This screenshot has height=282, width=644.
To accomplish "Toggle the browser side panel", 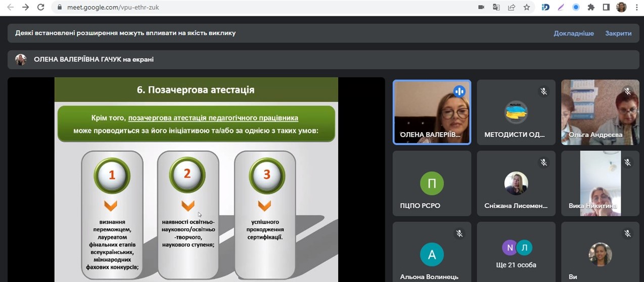I will tap(606, 7).
